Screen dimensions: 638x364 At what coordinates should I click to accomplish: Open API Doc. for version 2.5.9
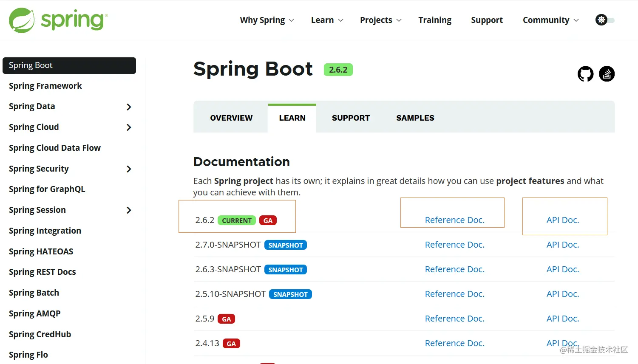coord(563,319)
